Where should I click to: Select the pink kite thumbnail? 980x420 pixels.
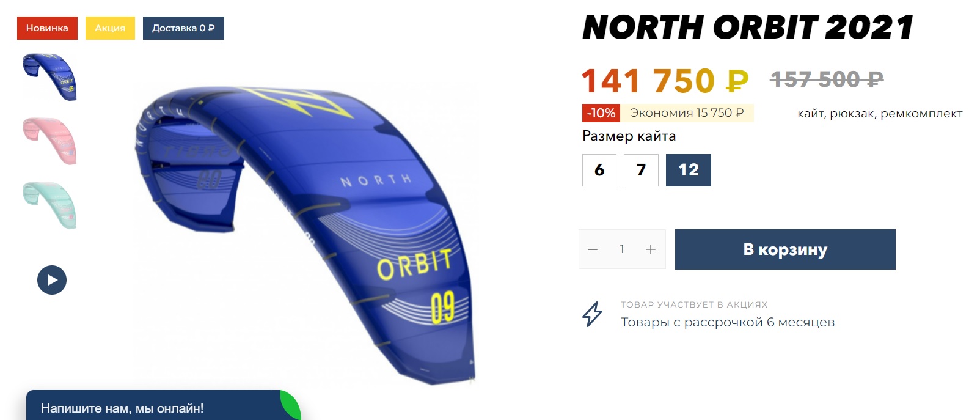click(49, 141)
